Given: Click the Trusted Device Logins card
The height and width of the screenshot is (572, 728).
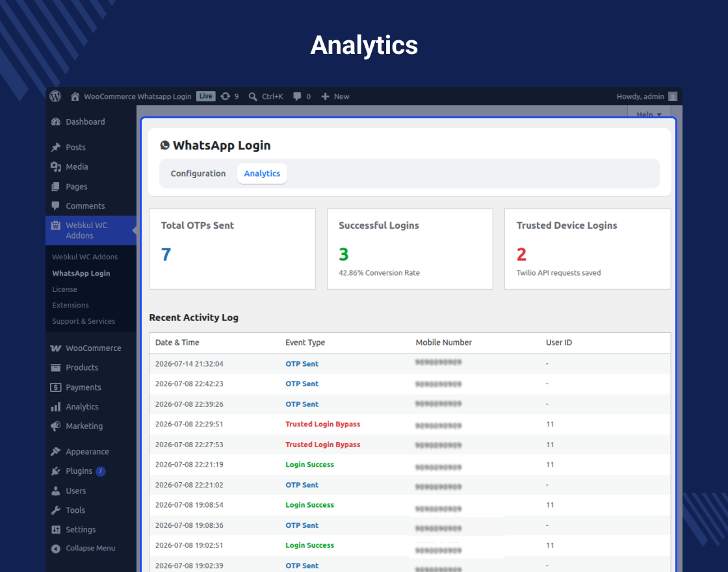Looking at the screenshot, I should [x=588, y=249].
